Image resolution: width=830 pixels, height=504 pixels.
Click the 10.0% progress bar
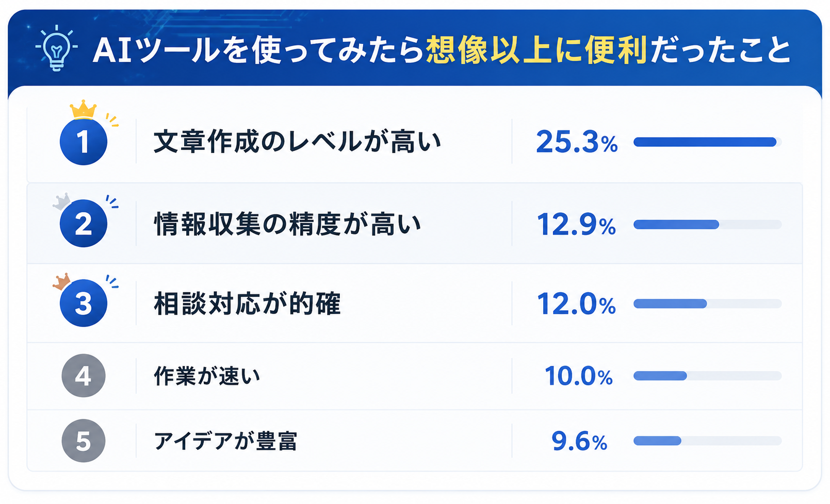tap(707, 376)
